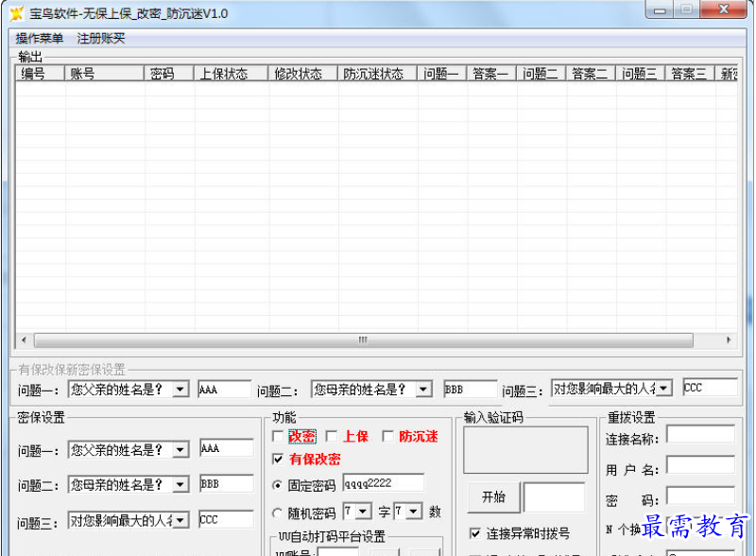The height and width of the screenshot is (556, 756).
Task: Expand 问题一 dropdown in 有保改保新密保设置
Action: tap(180, 390)
